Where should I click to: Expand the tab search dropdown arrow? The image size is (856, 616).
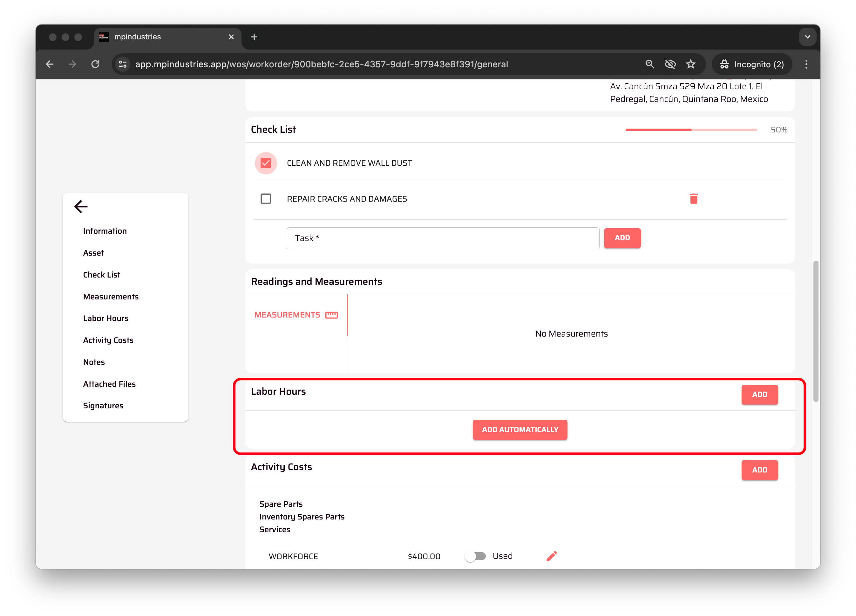coord(807,37)
